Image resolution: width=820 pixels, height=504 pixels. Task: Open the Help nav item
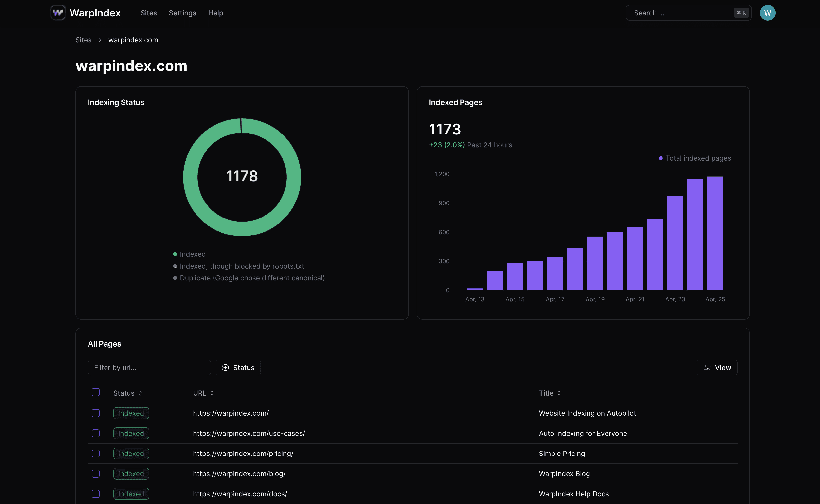[x=215, y=13]
